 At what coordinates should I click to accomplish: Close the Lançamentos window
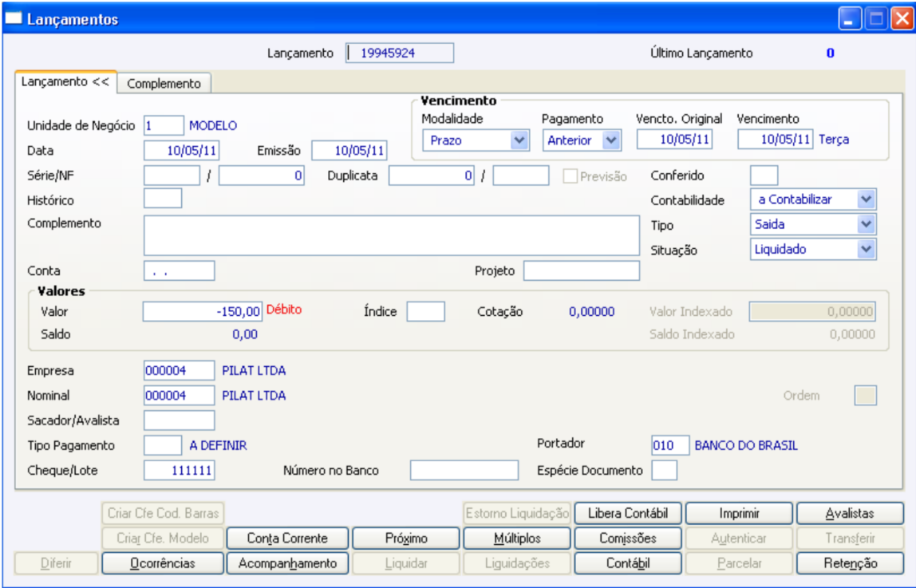(x=902, y=18)
